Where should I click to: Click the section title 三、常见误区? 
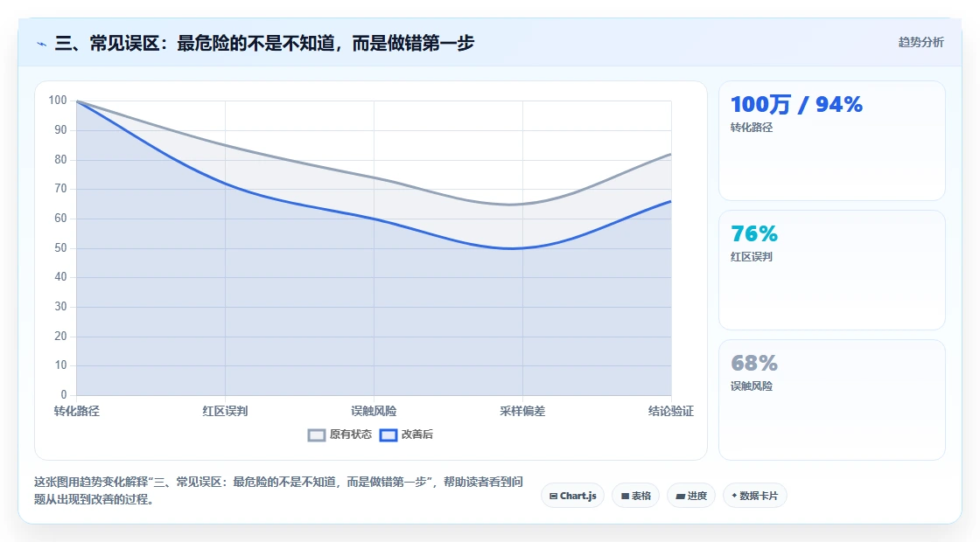tap(264, 43)
